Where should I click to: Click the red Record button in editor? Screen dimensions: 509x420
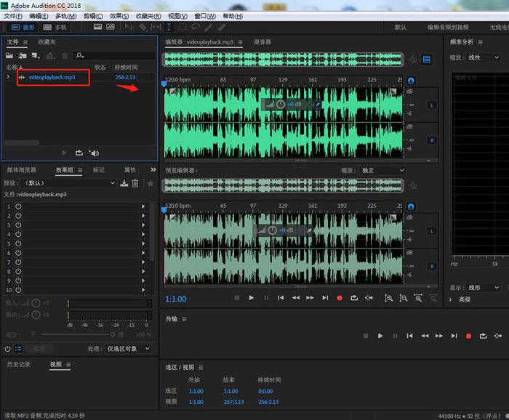point(339,298)
